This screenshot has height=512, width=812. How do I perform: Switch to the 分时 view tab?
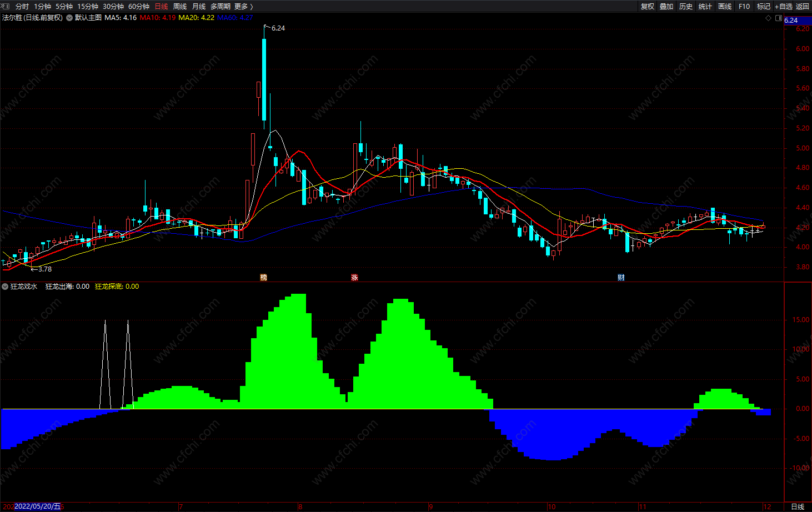pyautogui.click(x=22, y=7)
